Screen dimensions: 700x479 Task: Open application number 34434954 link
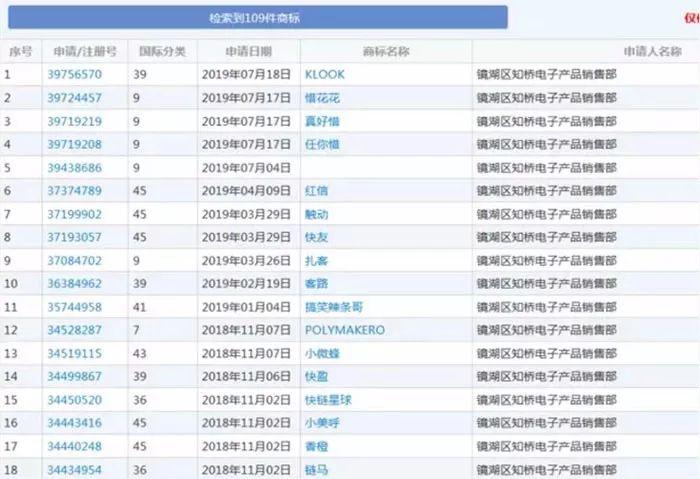(x=74, y=469)
